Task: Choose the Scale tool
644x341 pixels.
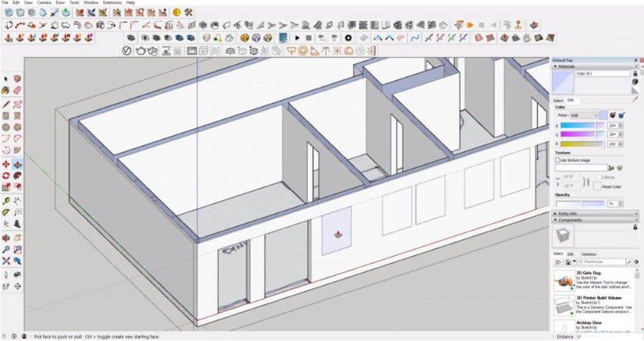Action: [5, 187]
